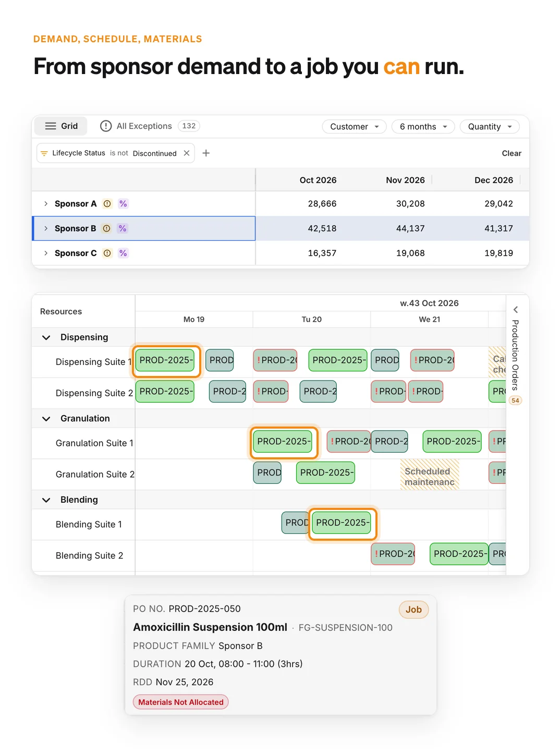560x754 pixels.
Task: Click the warning icon next to Sponsor B
Action: coord(106,228)
